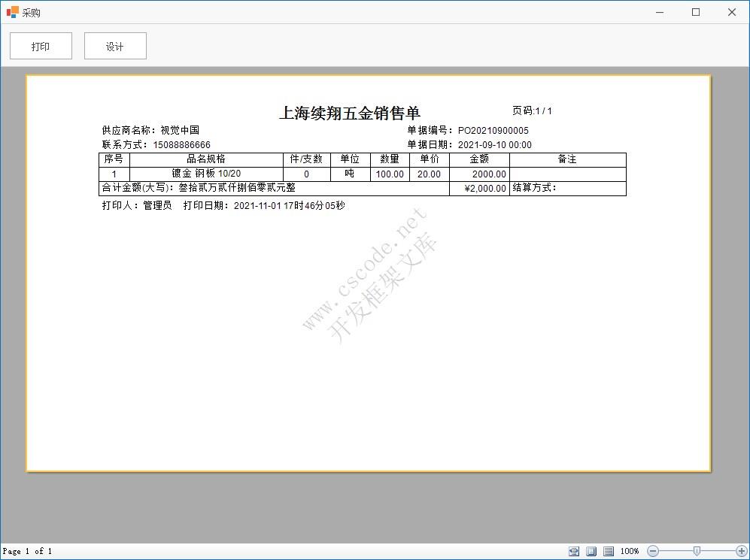Click the 页码:1/1 page label
This screenshot has height=560, width=750.
(x=532, y=109)
